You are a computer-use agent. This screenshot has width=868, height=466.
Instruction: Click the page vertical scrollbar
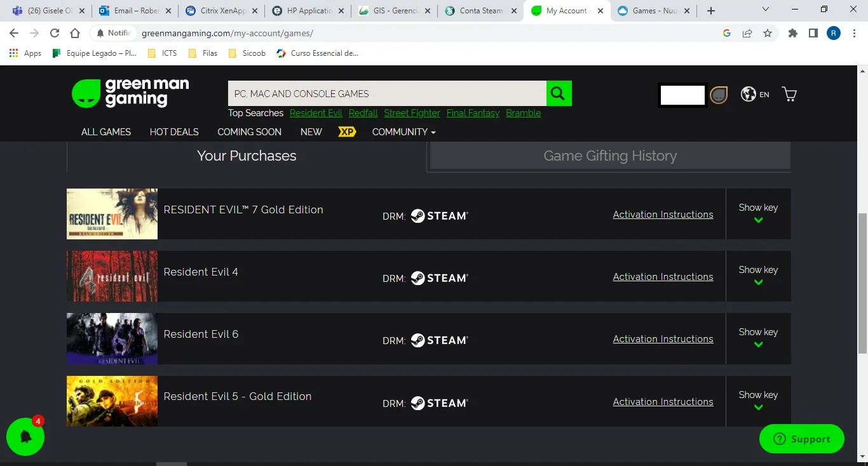click(x=862, y=283)
